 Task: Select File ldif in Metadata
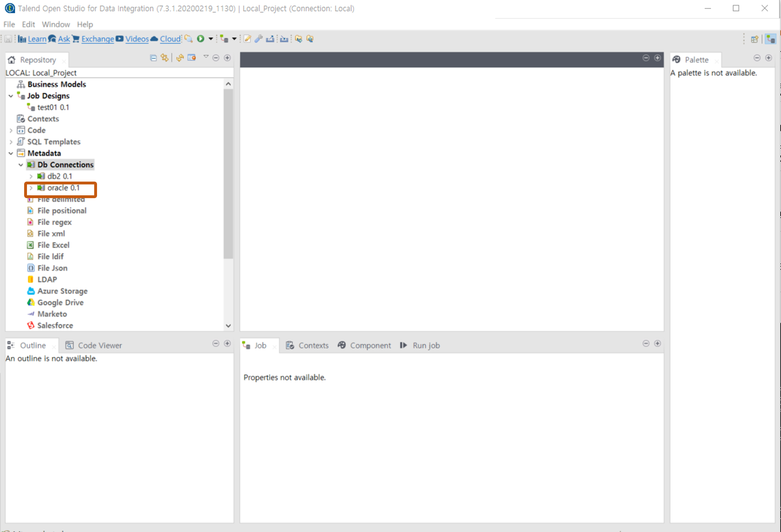(x=50, y=256)
